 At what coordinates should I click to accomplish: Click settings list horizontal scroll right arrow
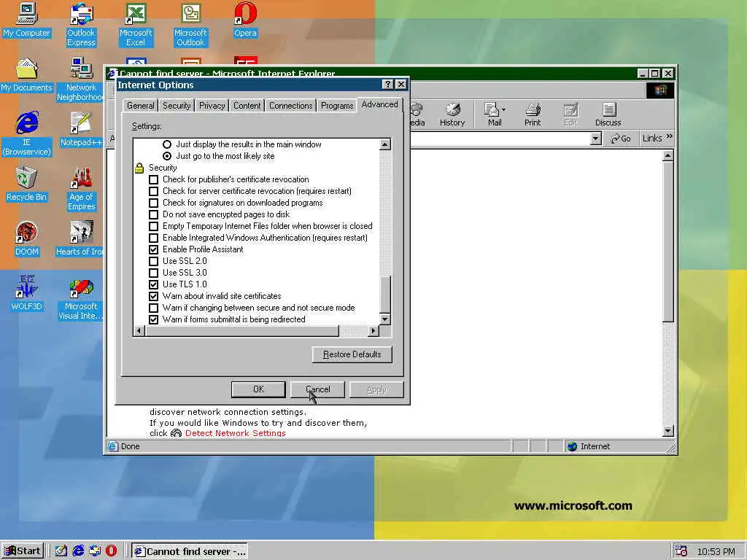[373, 330]
